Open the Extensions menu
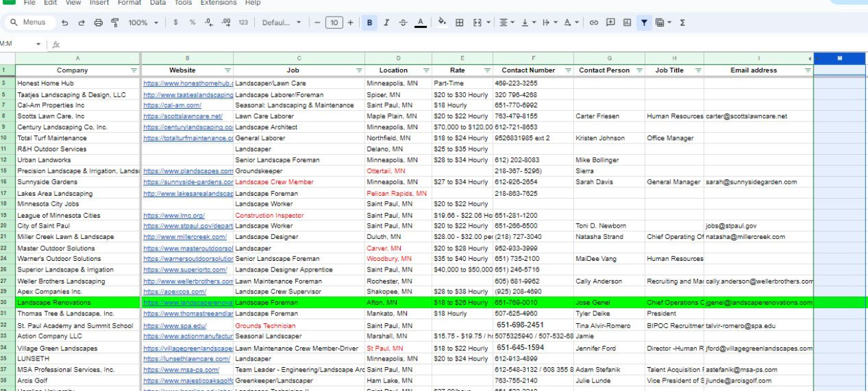This screenshot has width=868, height=391. click(x=219, y=3)
